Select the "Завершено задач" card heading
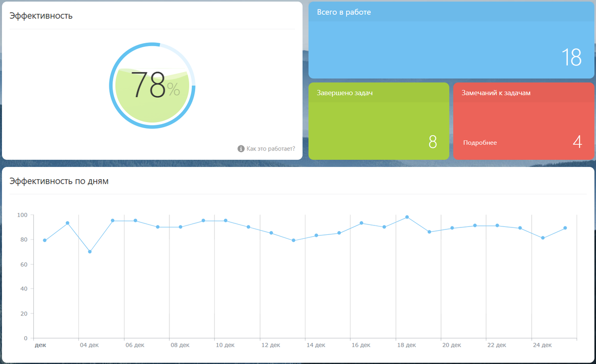The height and width of the screenshot is (364, 596). 345,93
